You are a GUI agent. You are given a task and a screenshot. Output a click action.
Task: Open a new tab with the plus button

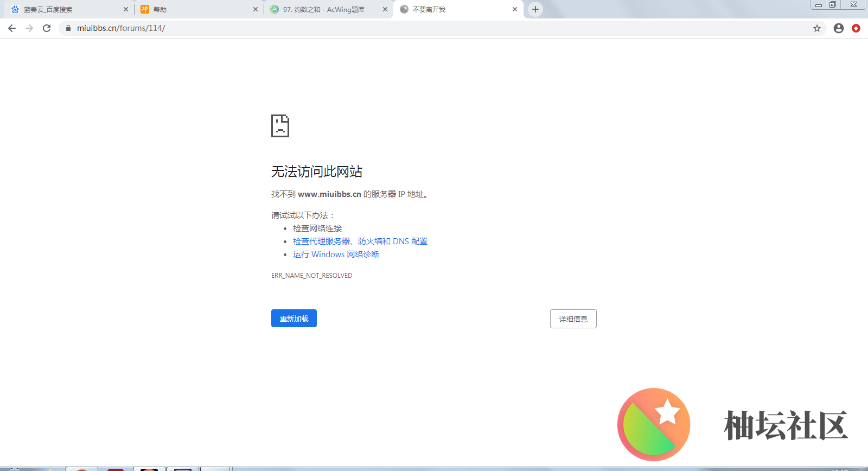tap(535, 9)
